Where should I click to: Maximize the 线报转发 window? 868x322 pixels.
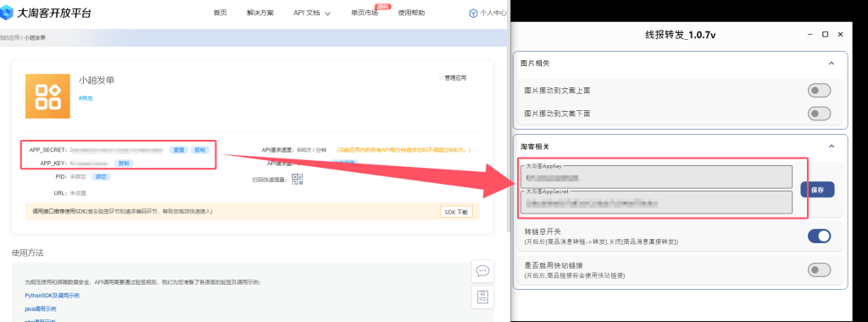pyautogui.click(x=826, y=34)
